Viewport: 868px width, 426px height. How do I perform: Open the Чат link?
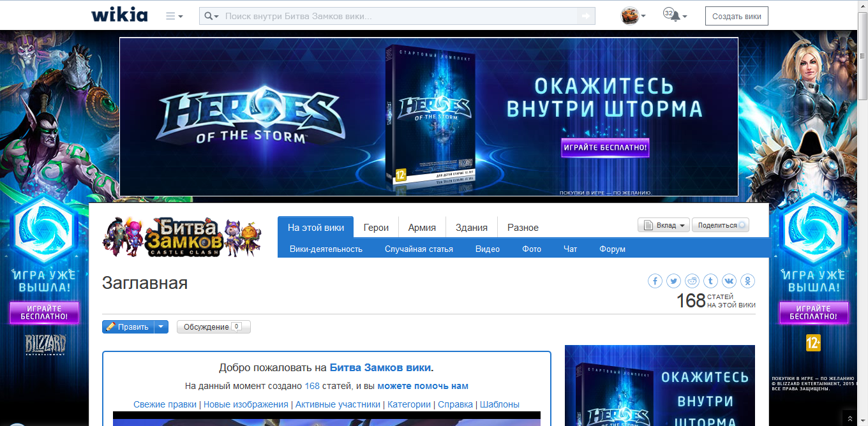[571, 249]
